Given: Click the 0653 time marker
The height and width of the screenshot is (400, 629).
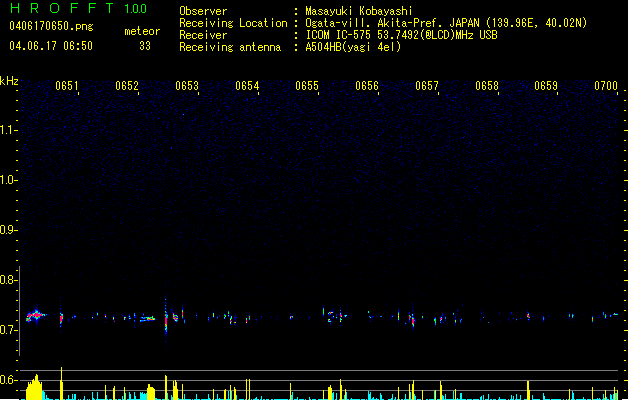Looking at the screenshot, I should [187, 86].
